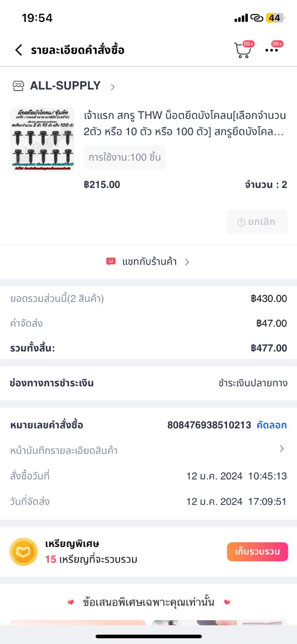Viewport: 297px width, 644px height.
Task: Tap the question mark icon on cancel button
Action: tap(241, 222)
